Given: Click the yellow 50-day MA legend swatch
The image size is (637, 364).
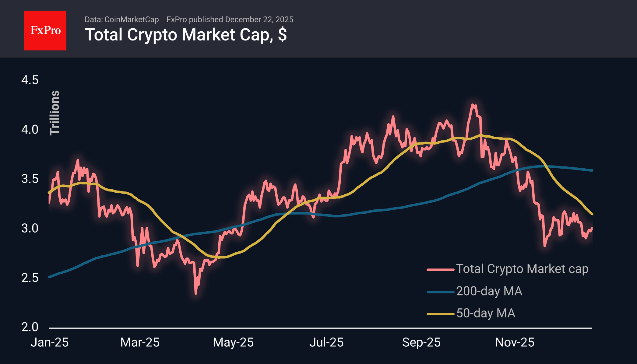Looking at the screenshot, I should pos(440,314).
